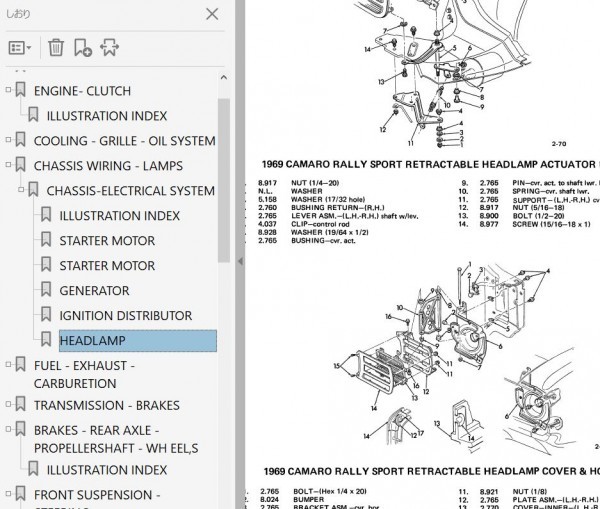Click the expand current bookmark icon
The height and width of the screenshot is (509, 600).
tap(109, 47)
